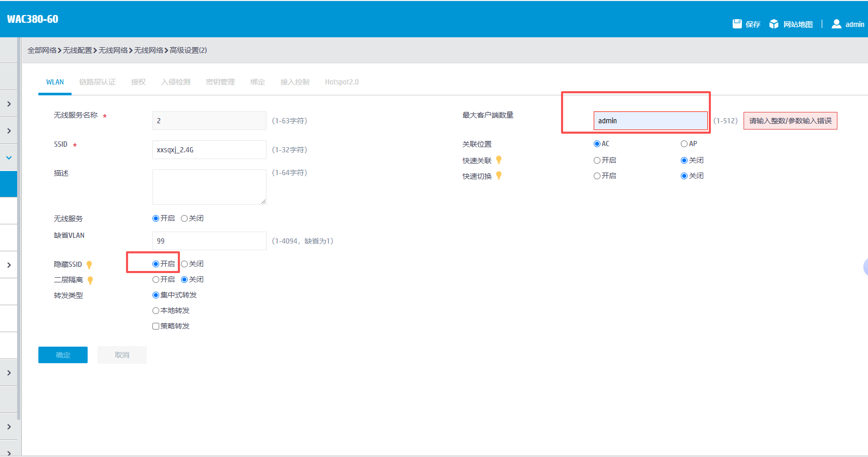Select 关闭 for 隐藏SSID

184,264
